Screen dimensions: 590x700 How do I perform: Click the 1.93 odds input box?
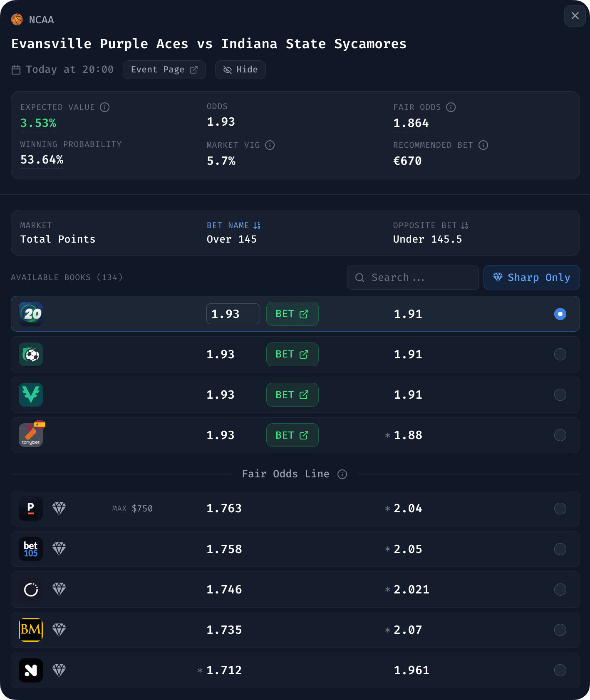[233, 314]
